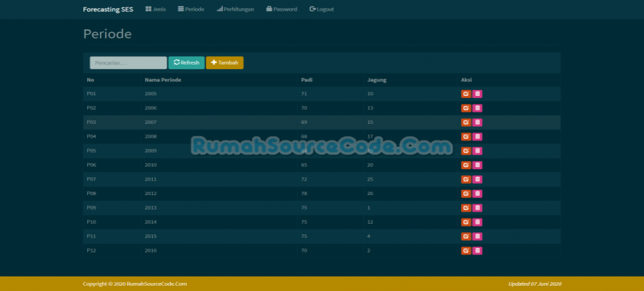Delete the 2012 period row P08
Viewport: 644px width, 291px height.
click(x=477, y=194)
